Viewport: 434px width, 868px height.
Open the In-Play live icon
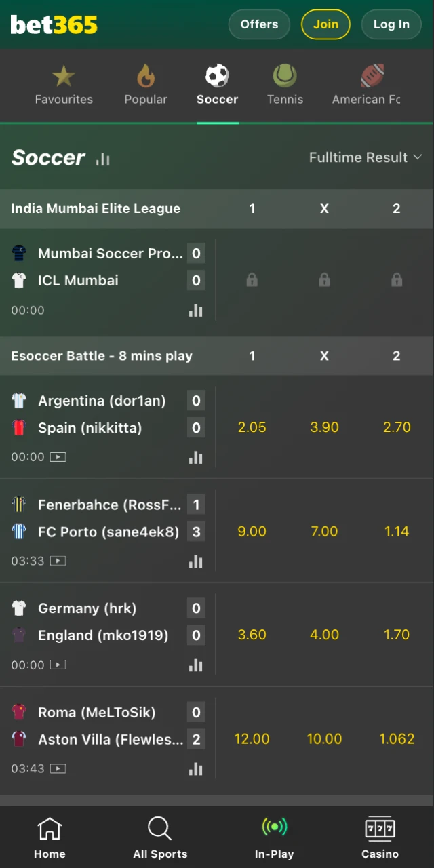[x=274, y=827]
